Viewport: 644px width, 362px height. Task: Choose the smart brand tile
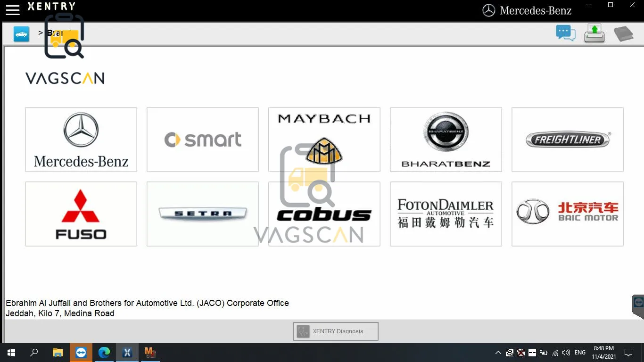203,140
